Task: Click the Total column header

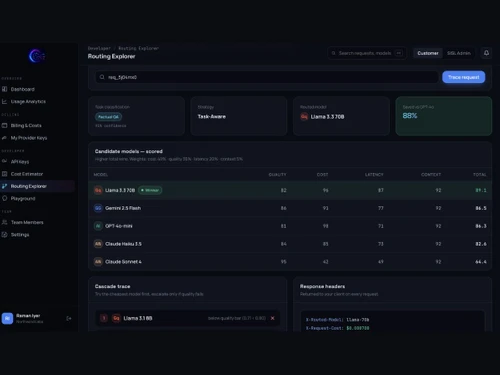Action: click(480, 175)
